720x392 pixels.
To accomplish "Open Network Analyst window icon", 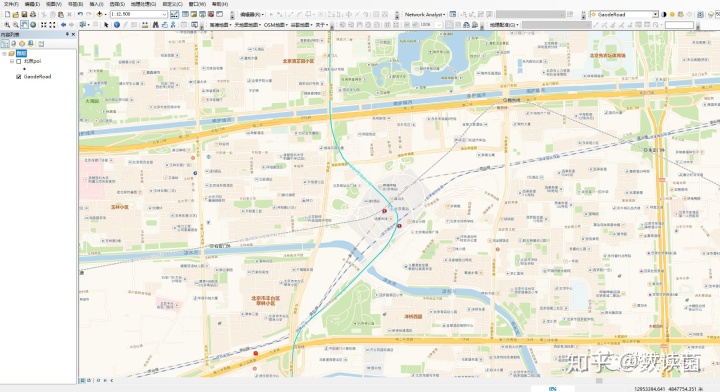I will (x=453, y=14).
